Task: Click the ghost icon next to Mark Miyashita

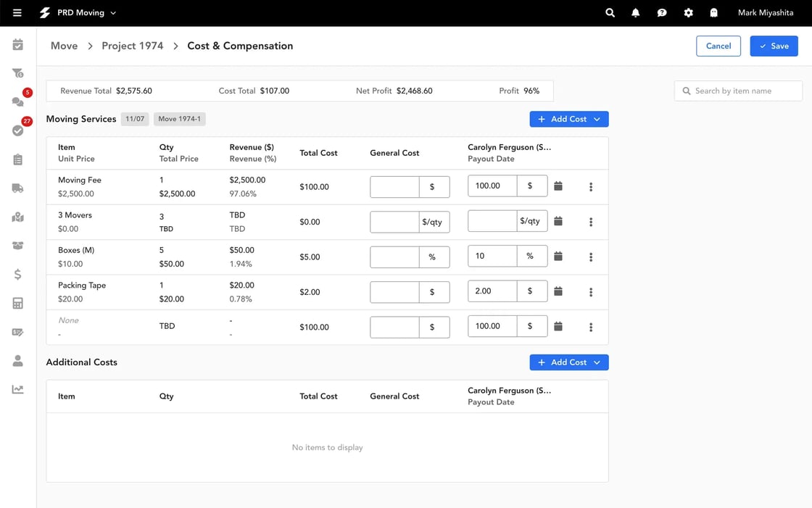Action: click(x=713, y=12)
